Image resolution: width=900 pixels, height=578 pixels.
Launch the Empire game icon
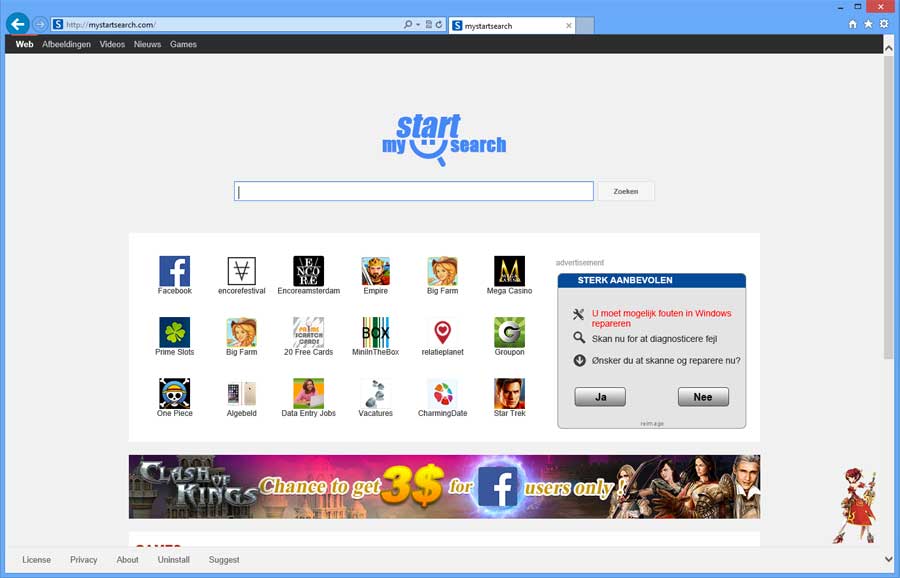click(375, 271)
